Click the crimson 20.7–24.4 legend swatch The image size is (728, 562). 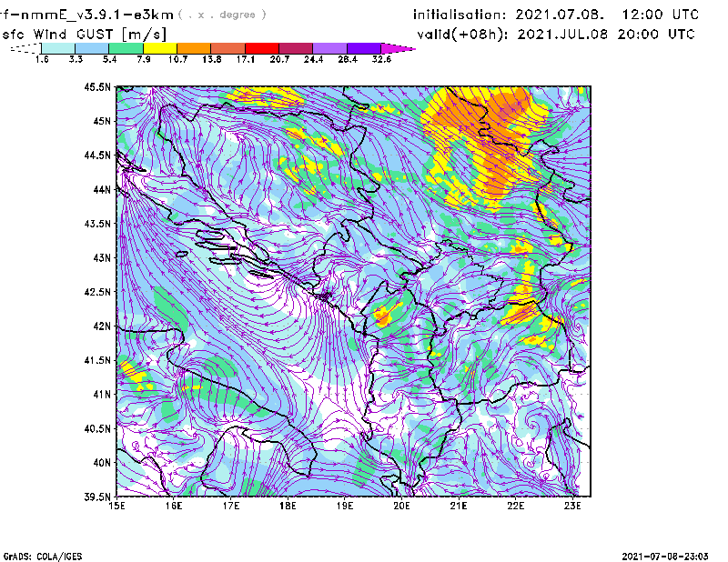click(x=296, y=48)
